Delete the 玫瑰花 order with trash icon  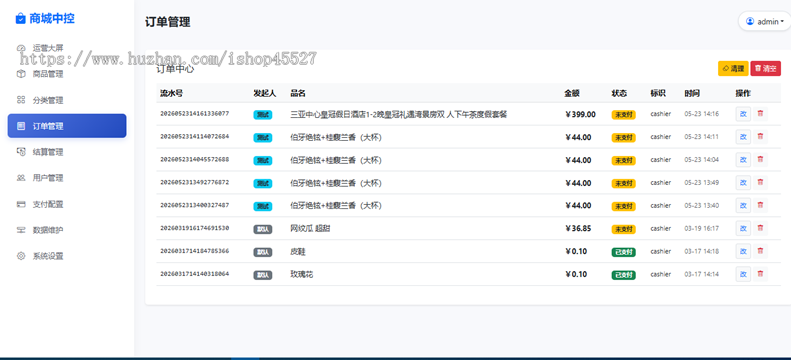760,274
